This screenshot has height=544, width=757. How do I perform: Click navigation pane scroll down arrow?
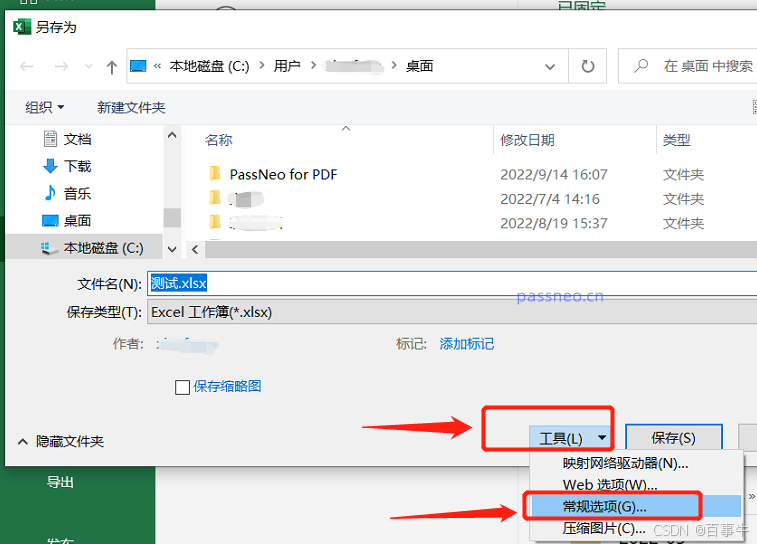pos(172,249)
